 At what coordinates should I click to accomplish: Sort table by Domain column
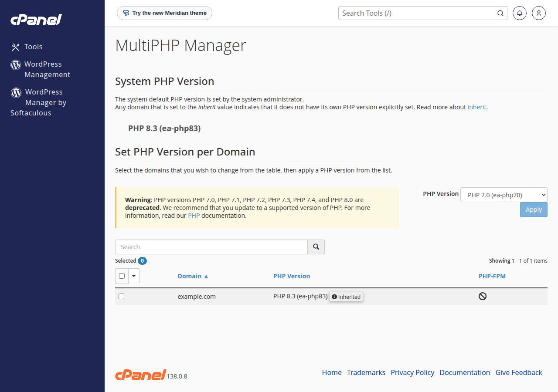[193, 276]
